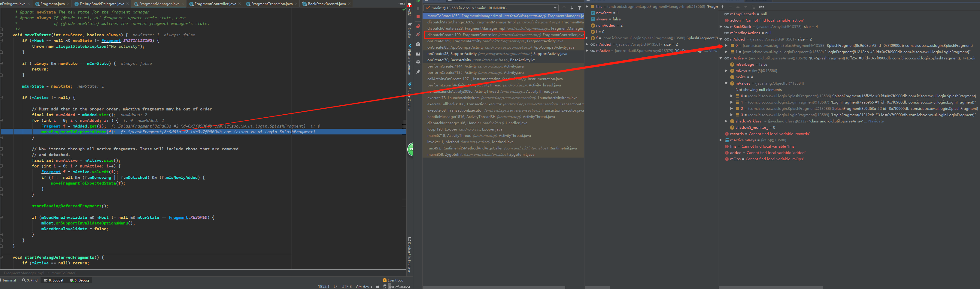Show hidden editor tabs list
Viewport: 980px width, 289px height.
pyautogui.click(x=401, y=4)
